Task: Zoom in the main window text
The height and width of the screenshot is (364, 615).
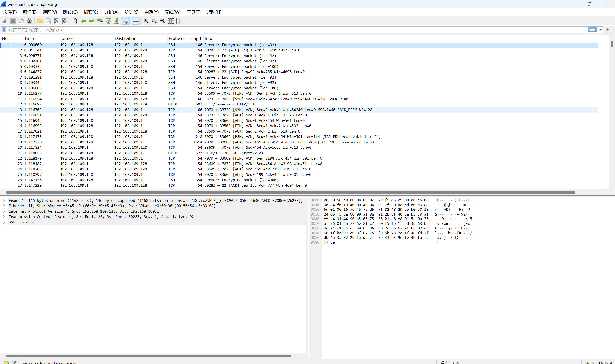Action: 146,21
